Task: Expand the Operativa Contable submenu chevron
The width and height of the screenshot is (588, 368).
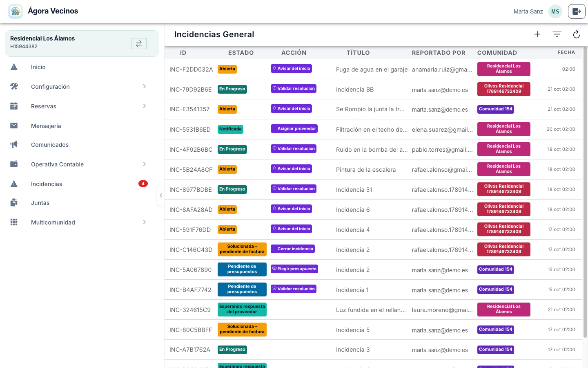Action: pyautogui.click(x=145, y=164)
